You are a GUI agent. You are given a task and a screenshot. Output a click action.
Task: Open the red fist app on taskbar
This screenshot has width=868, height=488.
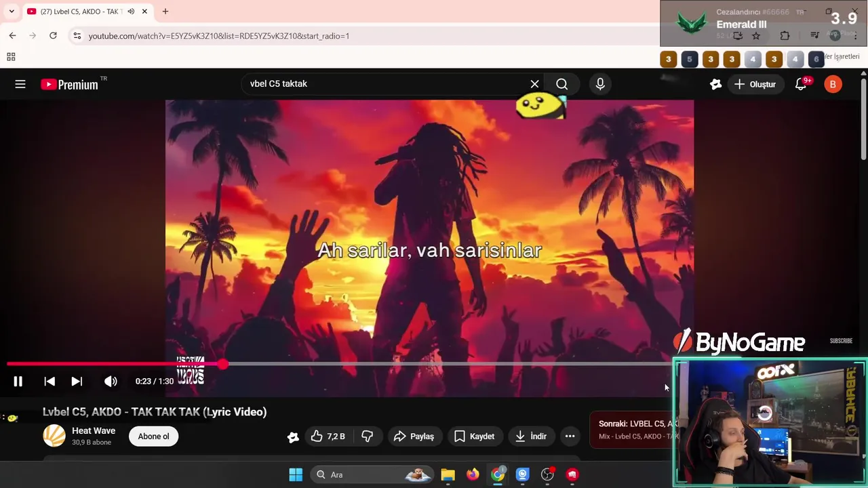572,474
